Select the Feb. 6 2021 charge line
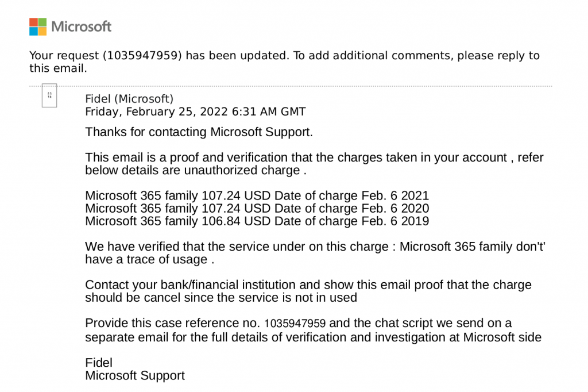 point(257,195)
